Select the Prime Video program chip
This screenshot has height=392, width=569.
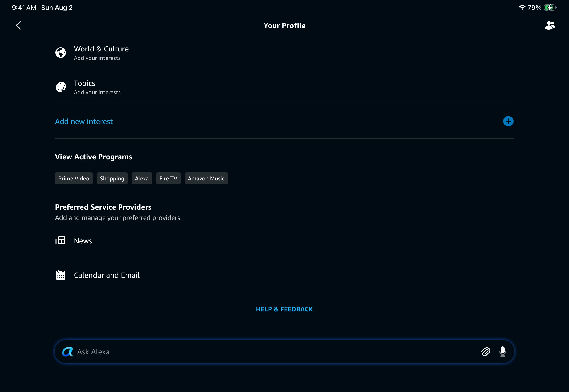(x=74, y=178)
